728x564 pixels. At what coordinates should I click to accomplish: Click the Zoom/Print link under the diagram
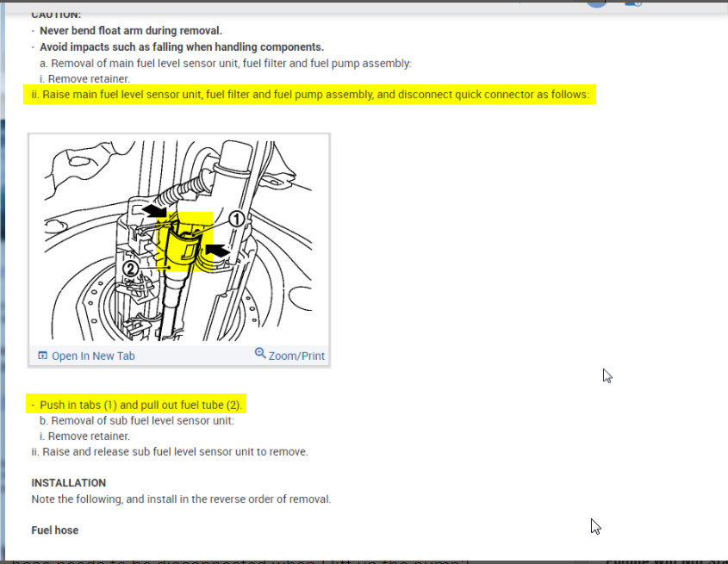point(296,356)
